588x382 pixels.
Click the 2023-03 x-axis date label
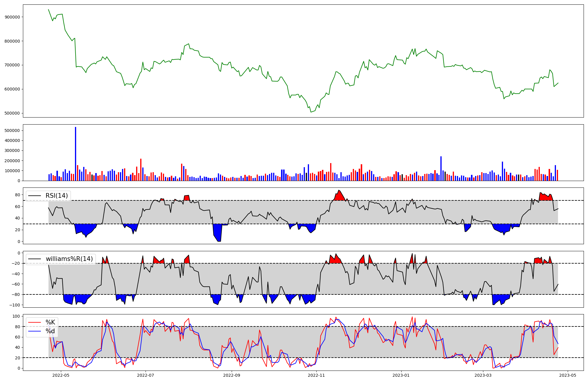point(483,375)
